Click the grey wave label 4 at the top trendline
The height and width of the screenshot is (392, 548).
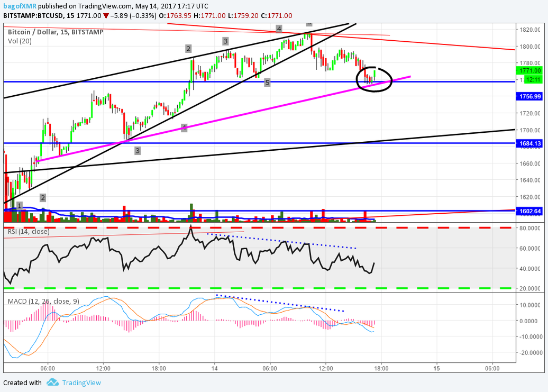click(279, 29)
